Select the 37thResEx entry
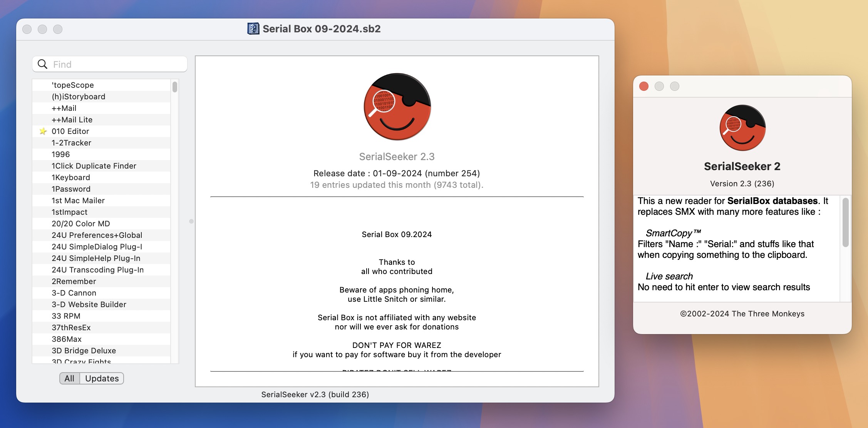 pos(102,328)
